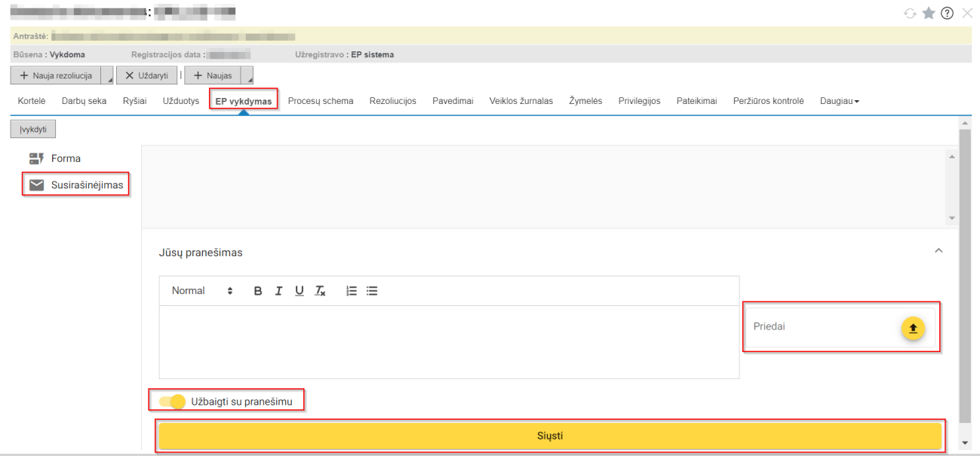Collapse the Jūsų pranešimas section

pyautogui.click(x=939, y=251)
